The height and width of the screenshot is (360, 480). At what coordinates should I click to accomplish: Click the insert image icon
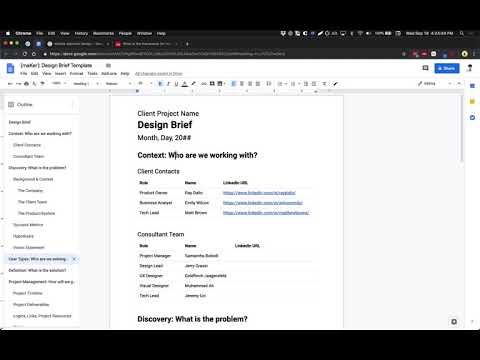(x=220, y=84)
